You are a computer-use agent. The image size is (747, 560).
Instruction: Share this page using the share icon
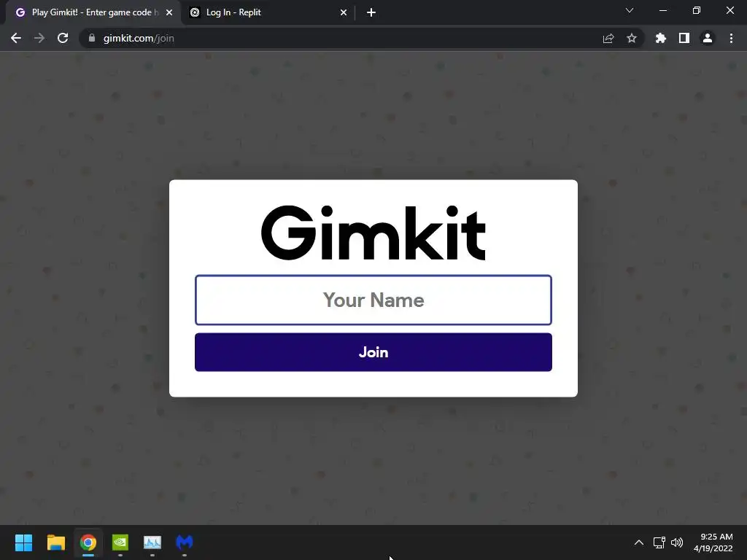608,38
